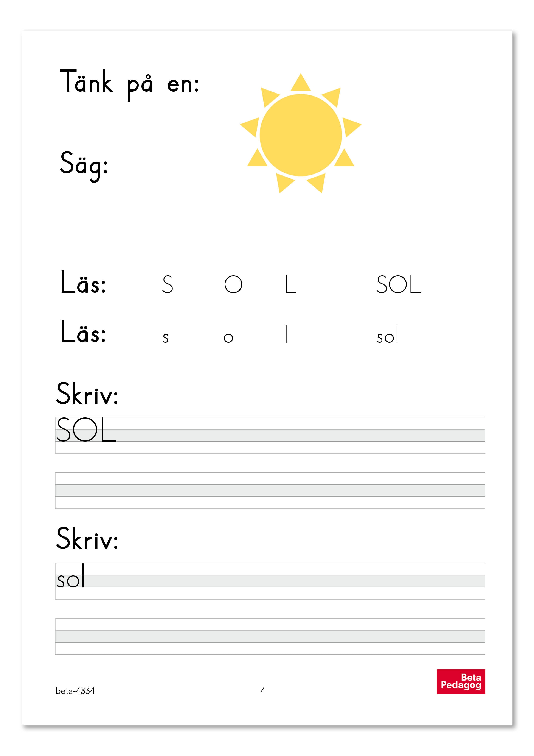Click the second 'Skriv:' heading

point(87,539)
